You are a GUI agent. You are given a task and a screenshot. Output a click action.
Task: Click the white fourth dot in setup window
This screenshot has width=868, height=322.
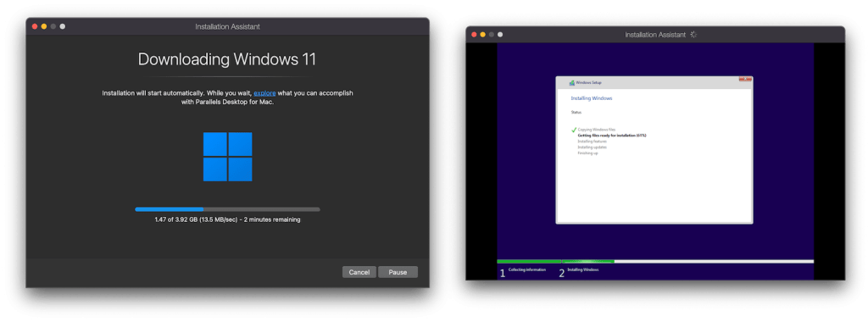pyautogui.click(x=500, y=34)
